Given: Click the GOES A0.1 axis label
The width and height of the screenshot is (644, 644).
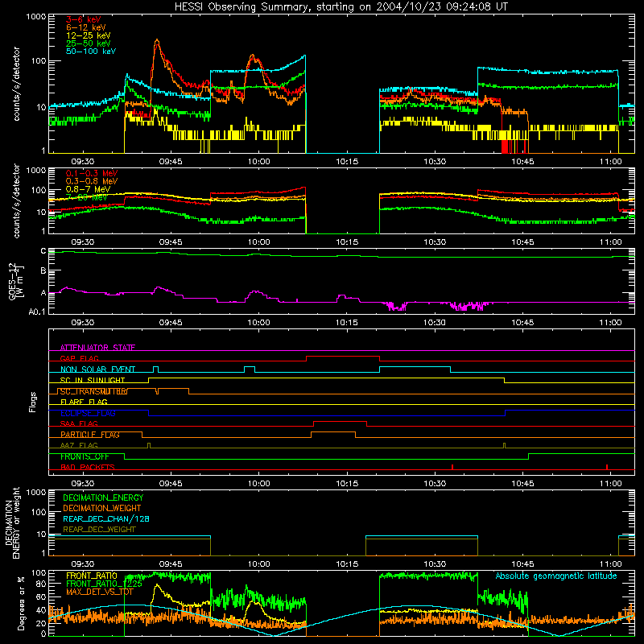Looking at the screenshot, I should [x=37, y=312].
